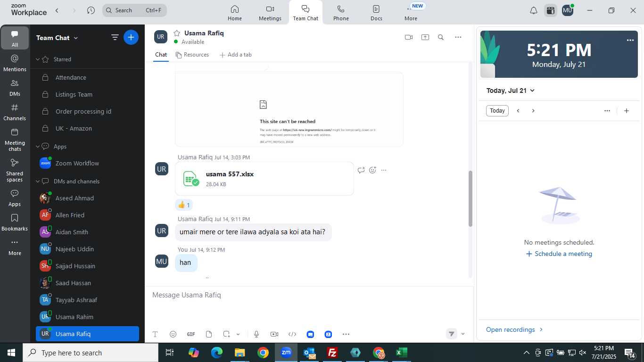Open Meeting chats in sidebar

point(15,140)
